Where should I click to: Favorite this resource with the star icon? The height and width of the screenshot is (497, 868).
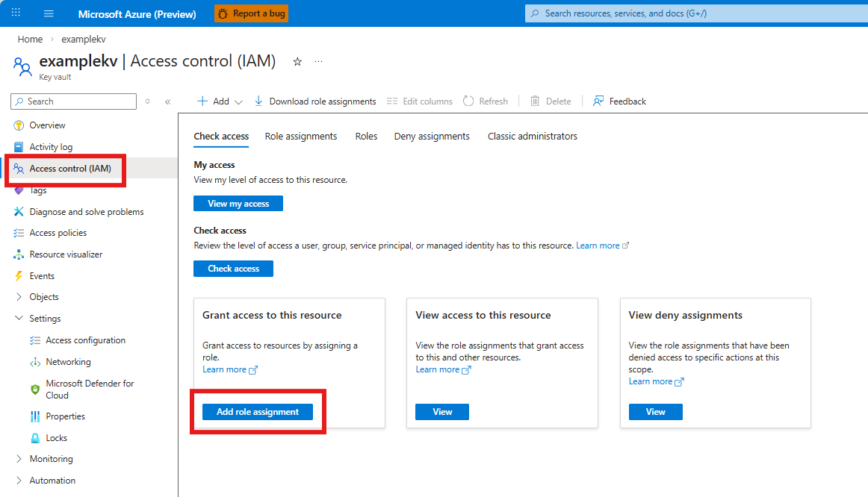[x=297, y=62]
